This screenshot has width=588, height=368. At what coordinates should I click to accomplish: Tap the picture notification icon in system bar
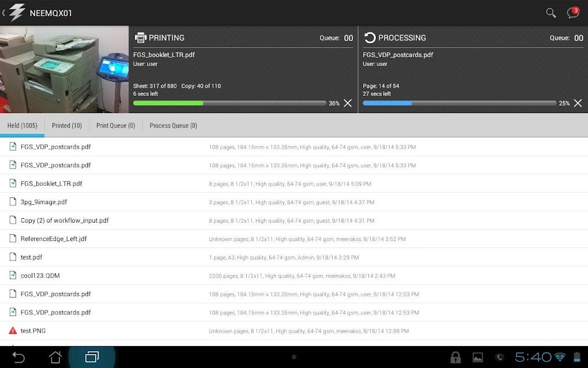(x=478, y=358)
